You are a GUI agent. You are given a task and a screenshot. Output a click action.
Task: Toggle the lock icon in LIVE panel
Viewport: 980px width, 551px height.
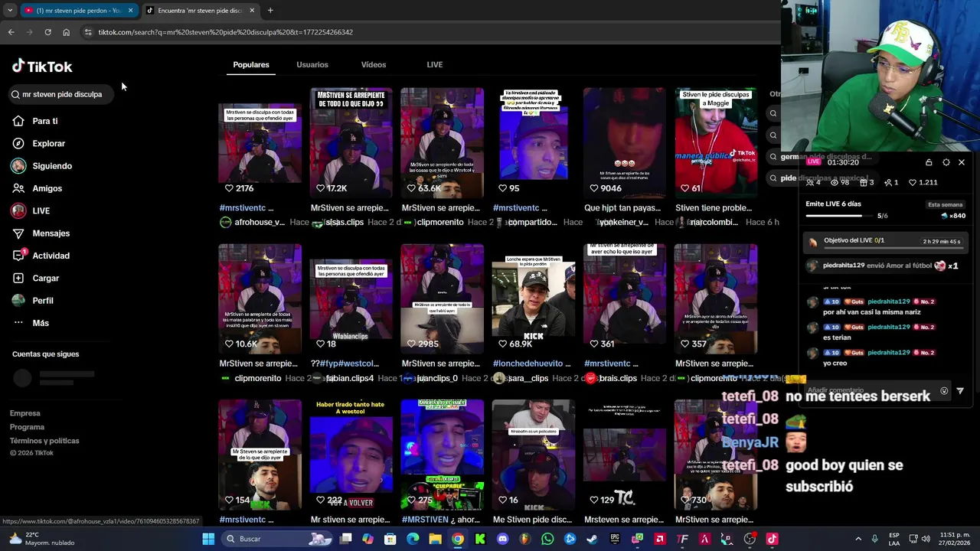pyautogui.click(x=929, y=162)
